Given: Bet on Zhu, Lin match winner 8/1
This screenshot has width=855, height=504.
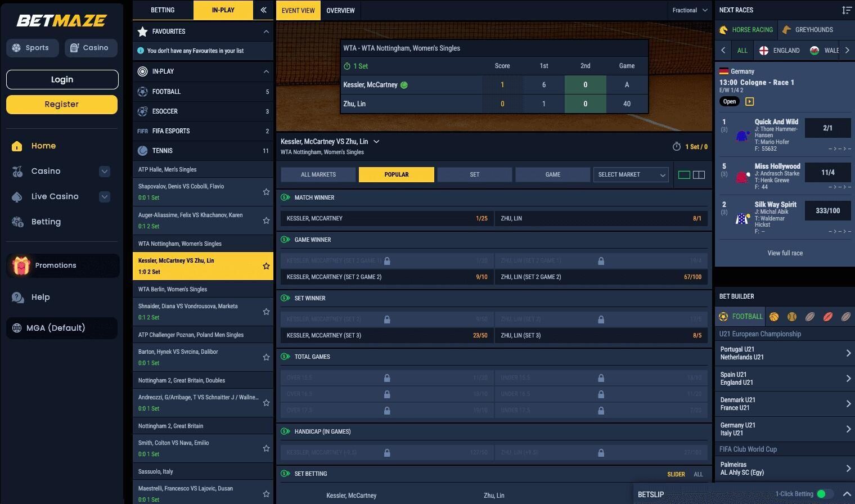Looking at the screenshot, I should 601,218.
